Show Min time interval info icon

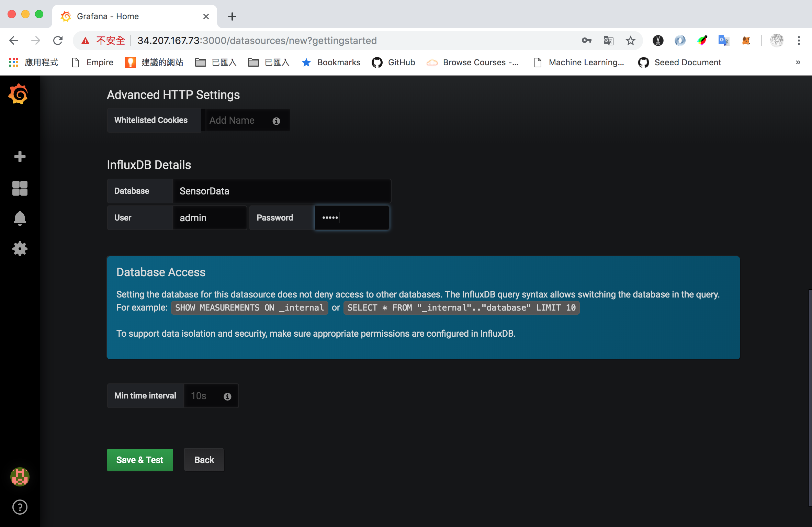pyautogui.click(x=227, y=396)
